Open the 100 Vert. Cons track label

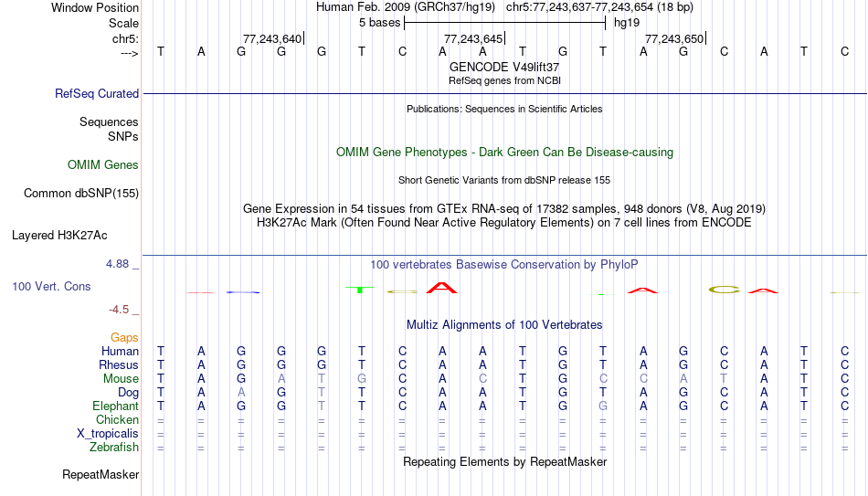51,286
